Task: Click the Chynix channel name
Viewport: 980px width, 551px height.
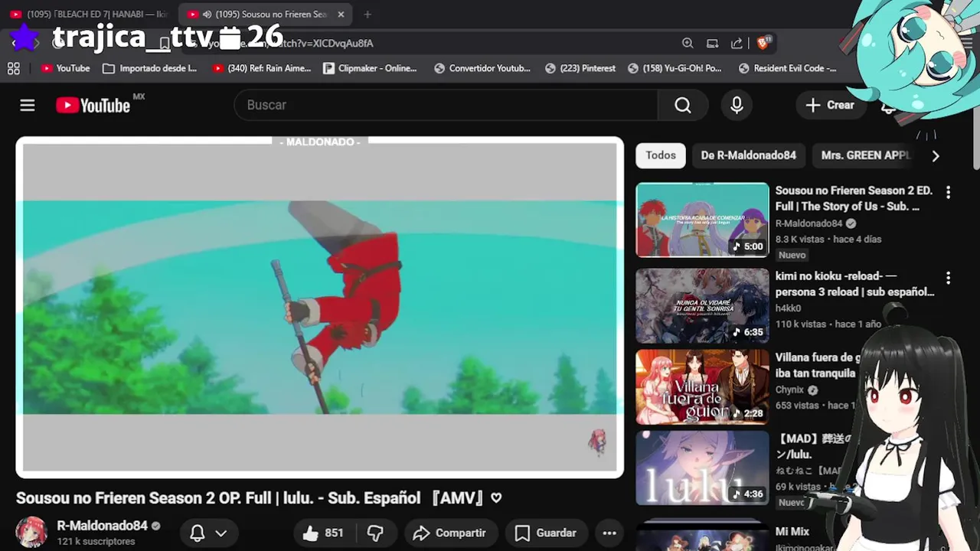Action: (789, 390)
